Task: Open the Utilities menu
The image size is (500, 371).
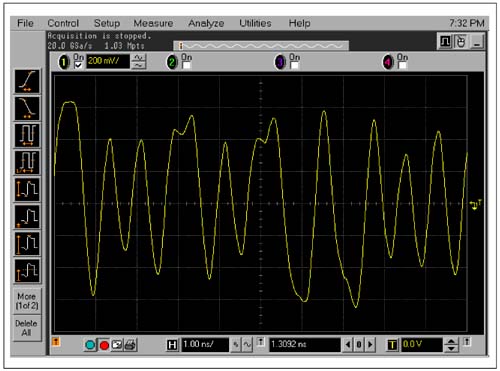Action: point(255,23)
